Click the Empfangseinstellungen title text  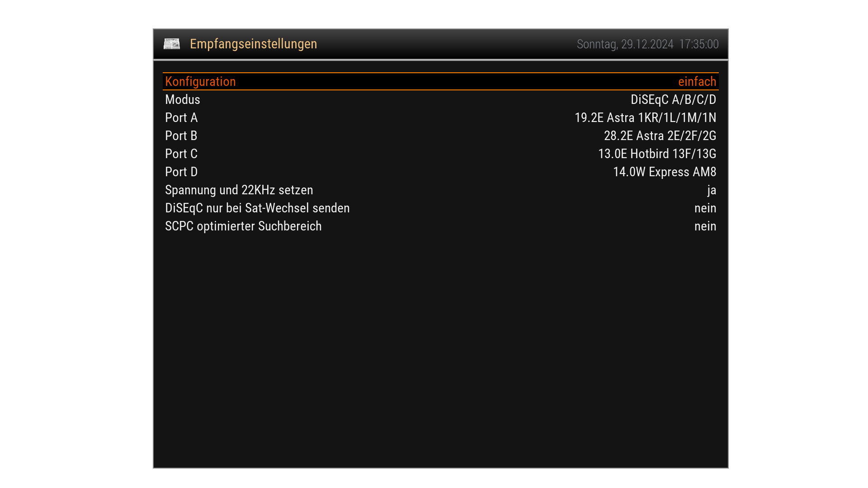pyautogui.click(x=253, y=44)
